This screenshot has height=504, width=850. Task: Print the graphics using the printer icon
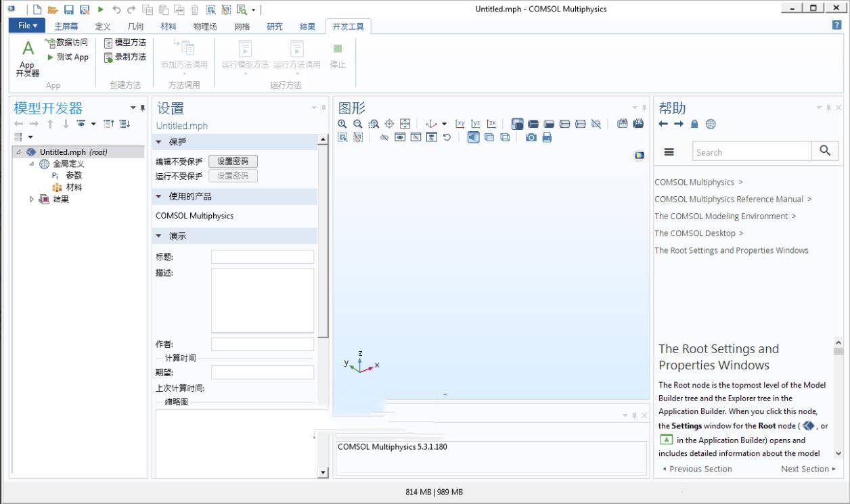pos(547,137)
